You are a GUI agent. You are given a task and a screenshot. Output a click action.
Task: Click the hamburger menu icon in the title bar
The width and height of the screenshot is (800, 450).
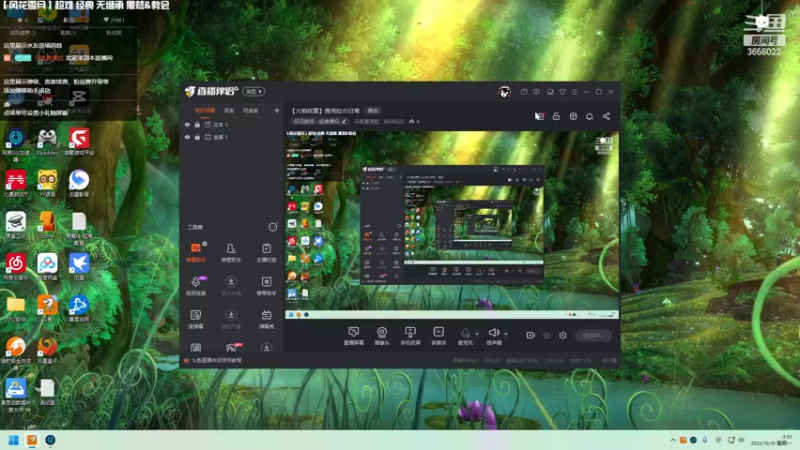pyautogui.click(x=574, y=92)
